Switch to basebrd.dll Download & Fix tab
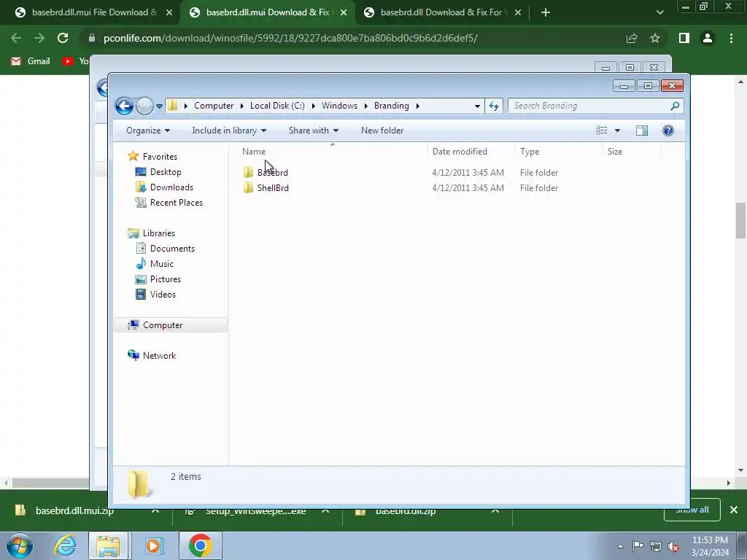747x560 pixels. tap(441, 12)
